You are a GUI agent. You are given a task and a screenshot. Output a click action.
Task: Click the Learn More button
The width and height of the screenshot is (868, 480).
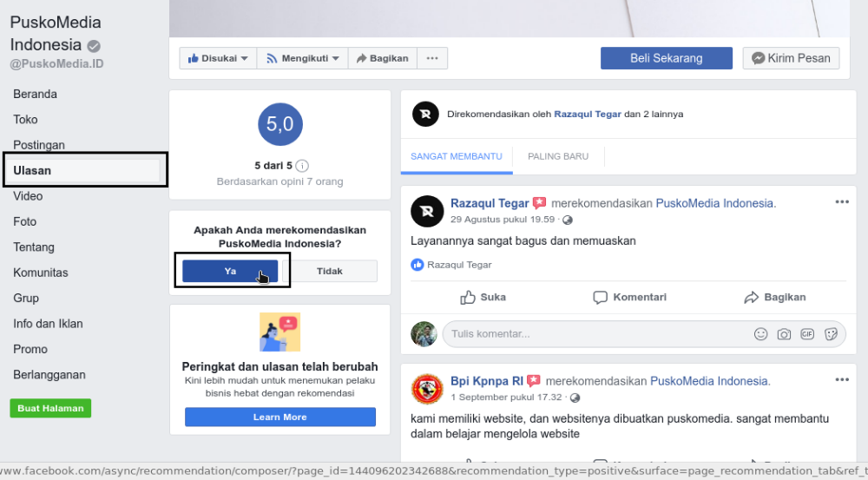click(280, 417)
